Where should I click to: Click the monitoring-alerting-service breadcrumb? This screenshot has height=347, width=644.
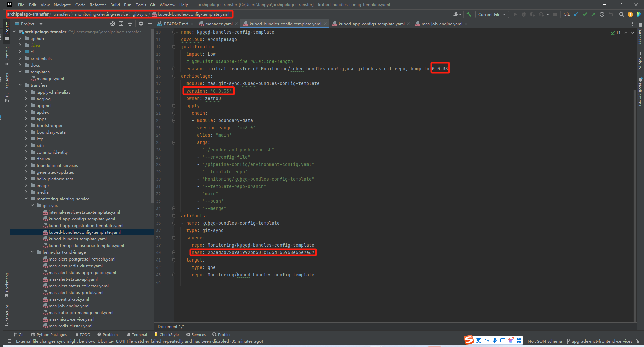pyautogui.click(x=101, y=14)
